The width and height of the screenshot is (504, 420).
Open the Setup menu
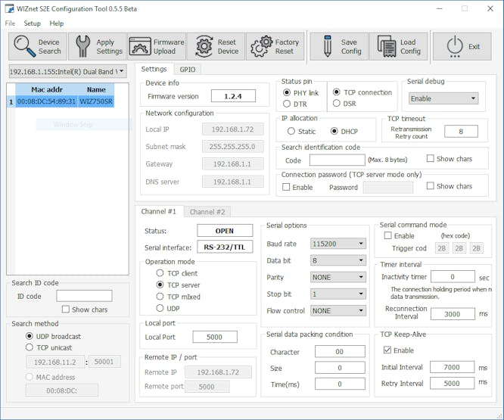(33, 23)
